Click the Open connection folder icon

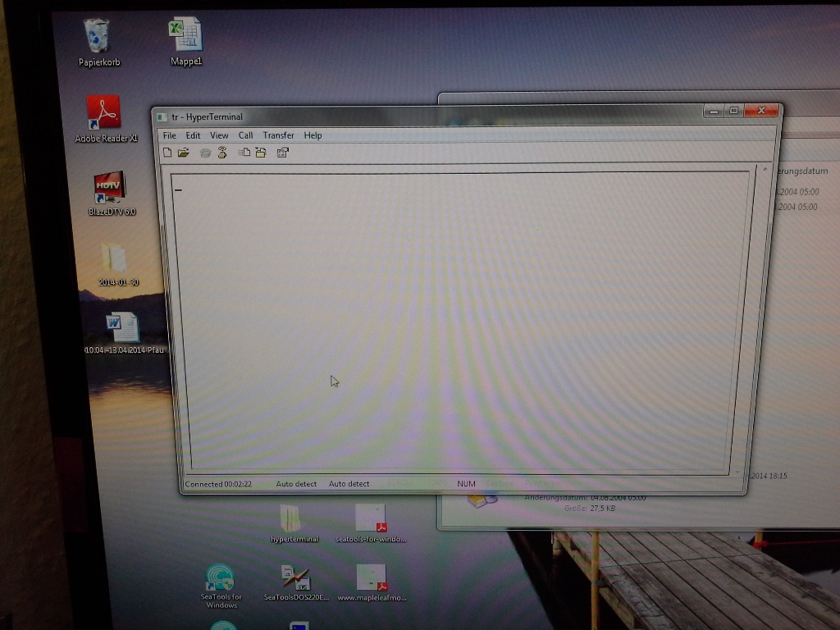point(184,153)
